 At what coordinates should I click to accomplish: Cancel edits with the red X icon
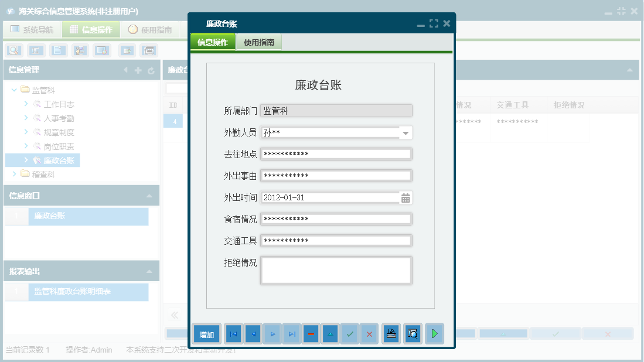point(369,333)
